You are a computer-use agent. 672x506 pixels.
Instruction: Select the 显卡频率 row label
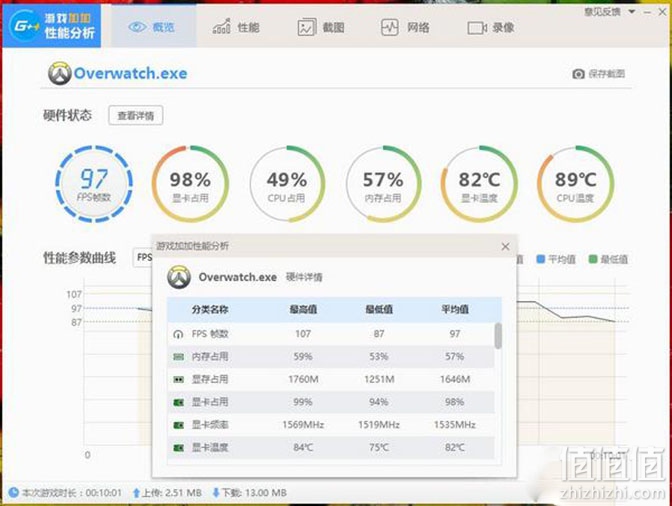[210, 425]
